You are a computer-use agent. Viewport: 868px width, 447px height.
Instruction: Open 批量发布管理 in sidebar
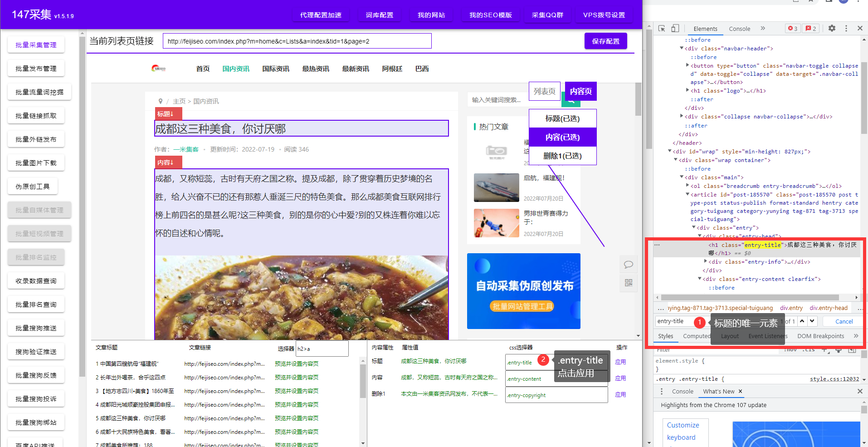36,69
